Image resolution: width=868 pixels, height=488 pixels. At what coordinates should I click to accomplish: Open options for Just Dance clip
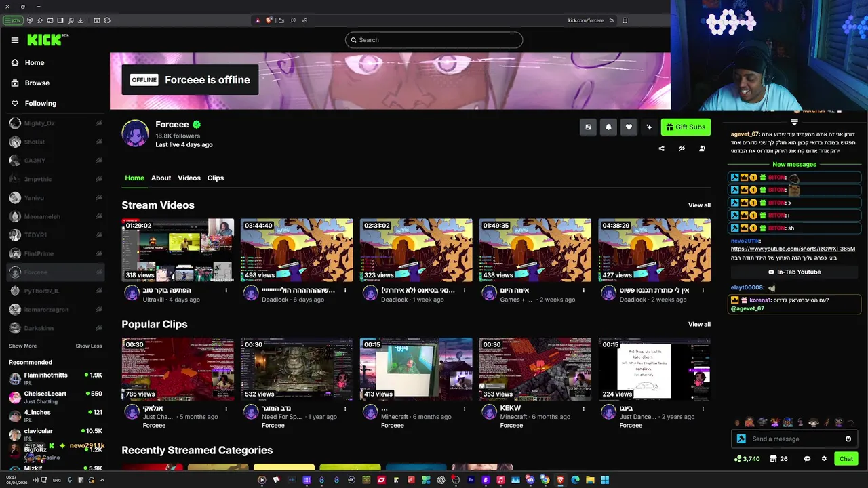point(703,409)
